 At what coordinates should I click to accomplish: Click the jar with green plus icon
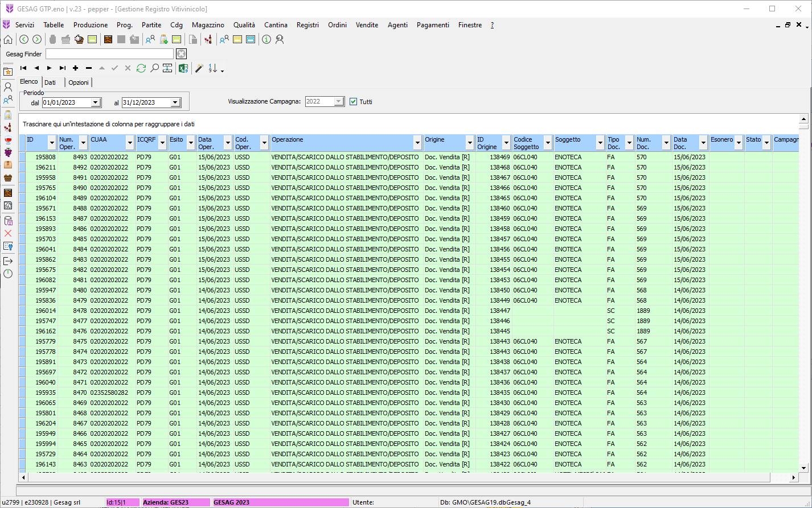[163, 39]
